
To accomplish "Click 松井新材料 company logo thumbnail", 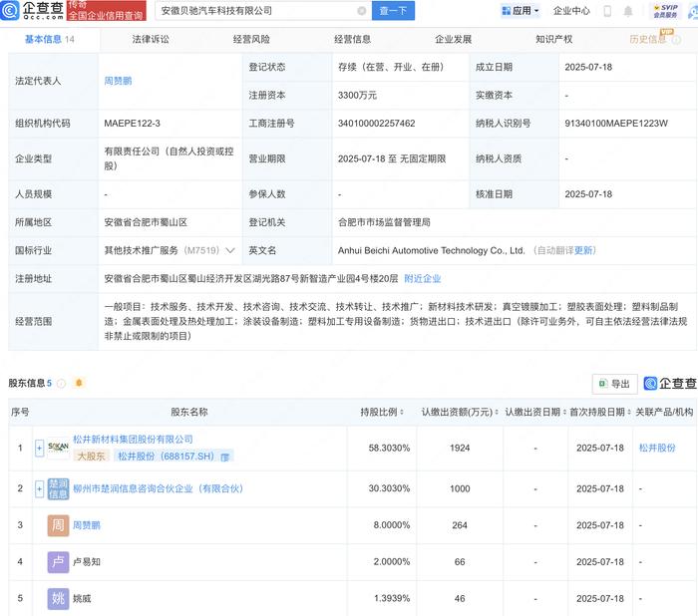I will coord(58,448).
